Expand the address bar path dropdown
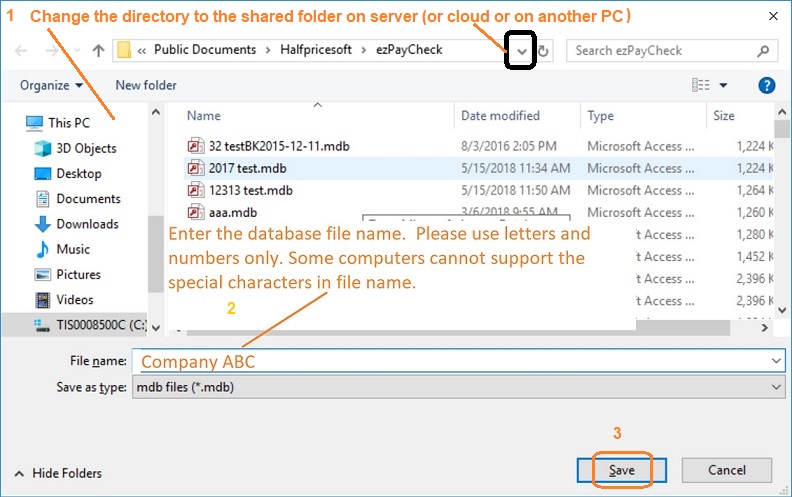 [x=521, y=50]
